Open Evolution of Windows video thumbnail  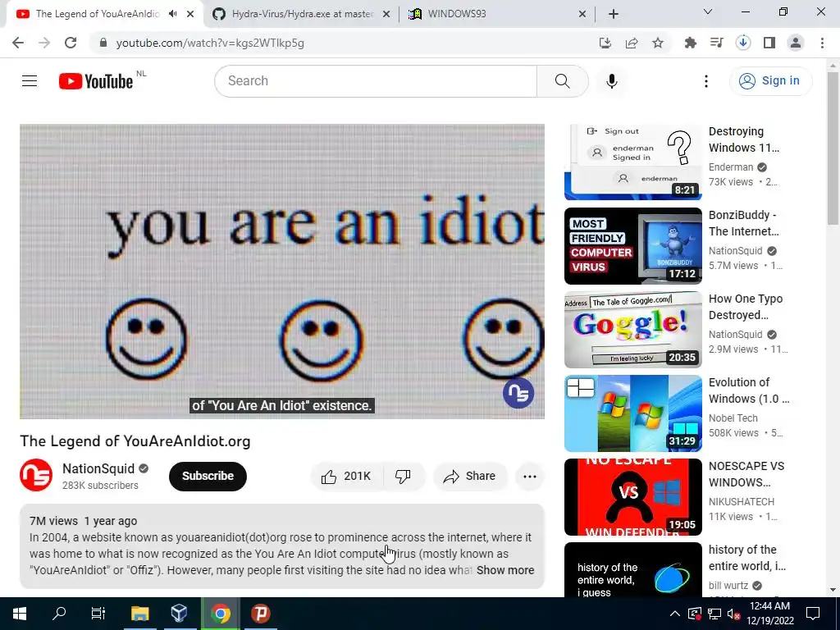[x=632, y=413]
